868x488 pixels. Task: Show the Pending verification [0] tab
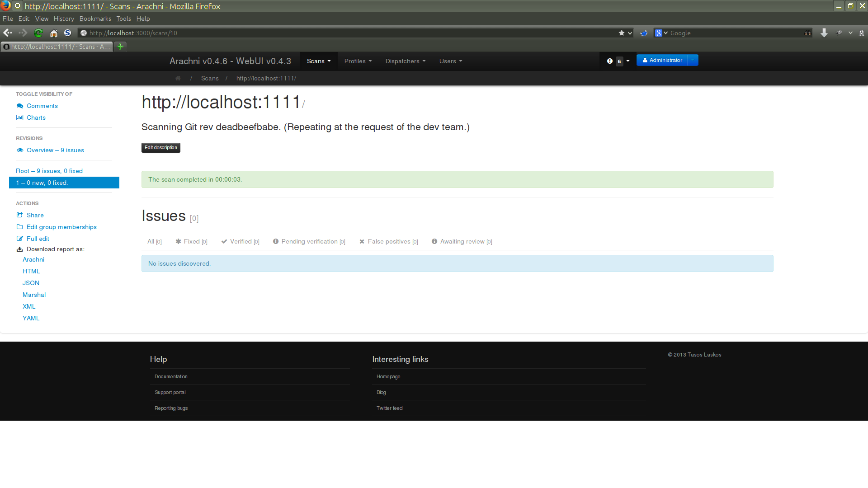tap(309, 242)
